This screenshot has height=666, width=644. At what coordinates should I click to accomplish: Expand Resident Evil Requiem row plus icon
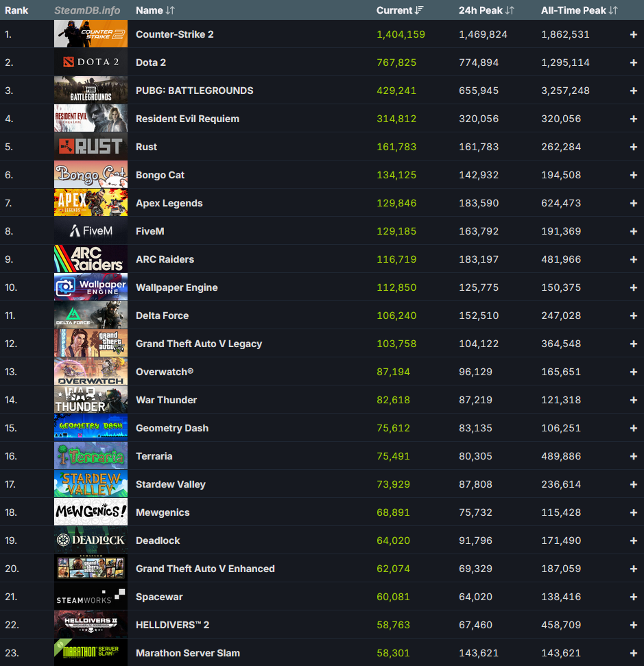(634, 119)
